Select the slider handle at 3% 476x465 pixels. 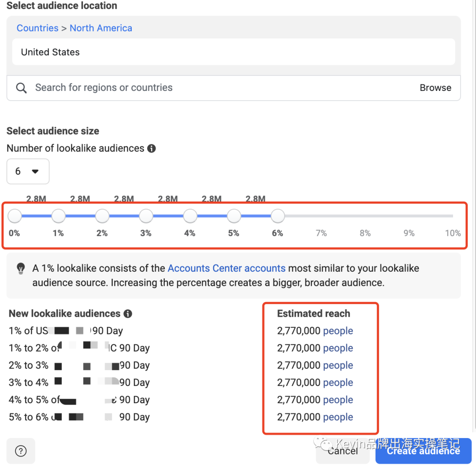click(x=146, y=216)
